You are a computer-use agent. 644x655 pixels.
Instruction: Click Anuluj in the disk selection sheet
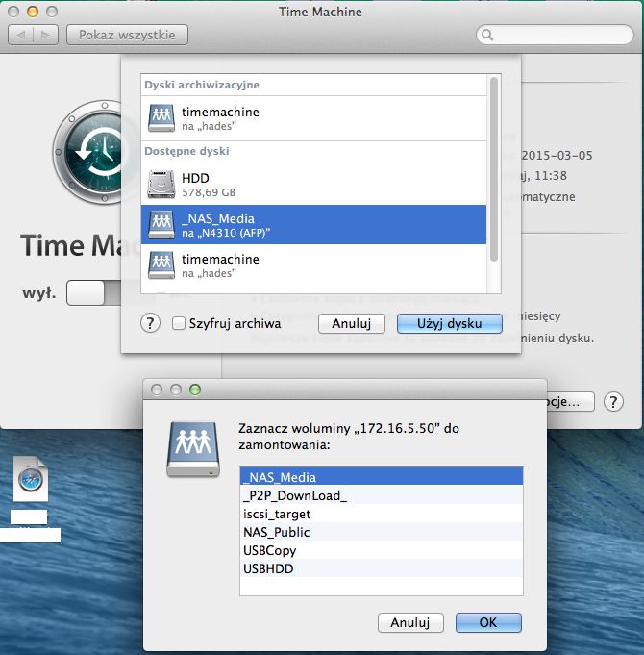352,324
